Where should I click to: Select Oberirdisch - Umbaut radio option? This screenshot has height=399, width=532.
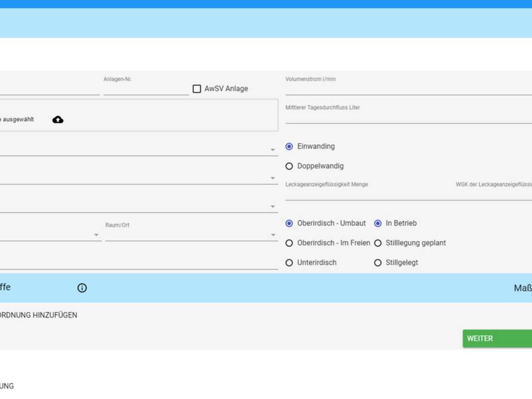click(289, 224)
